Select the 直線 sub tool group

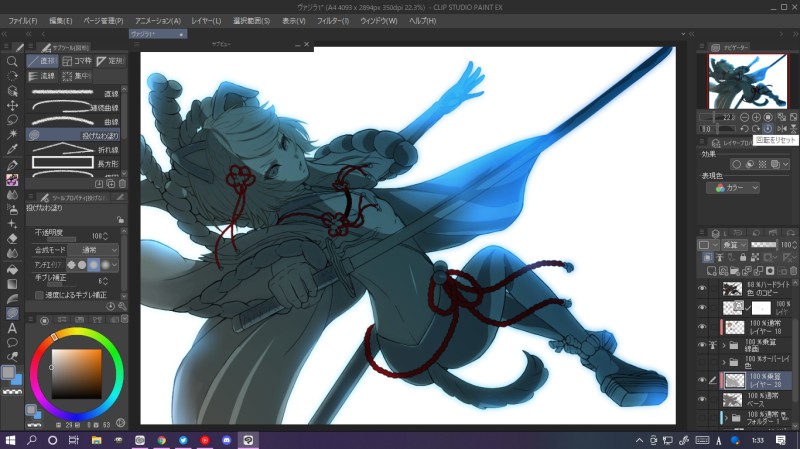[x=42, y=61]
